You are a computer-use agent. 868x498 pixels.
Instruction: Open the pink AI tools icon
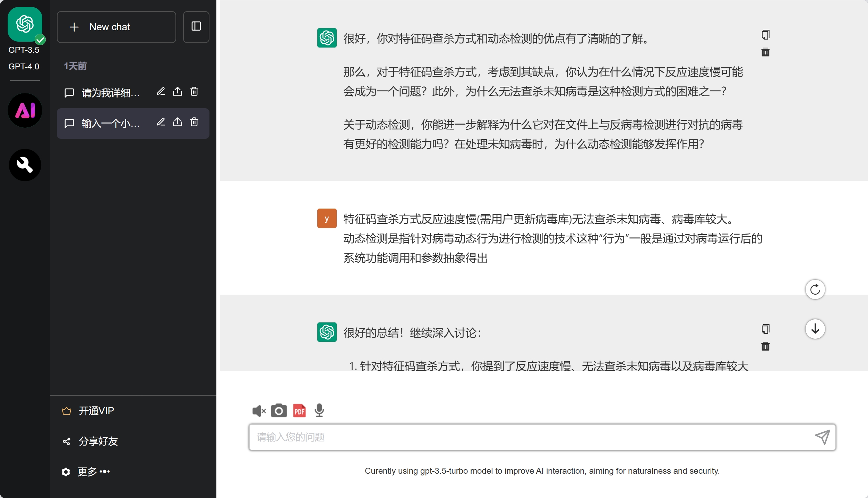[25, 110]
